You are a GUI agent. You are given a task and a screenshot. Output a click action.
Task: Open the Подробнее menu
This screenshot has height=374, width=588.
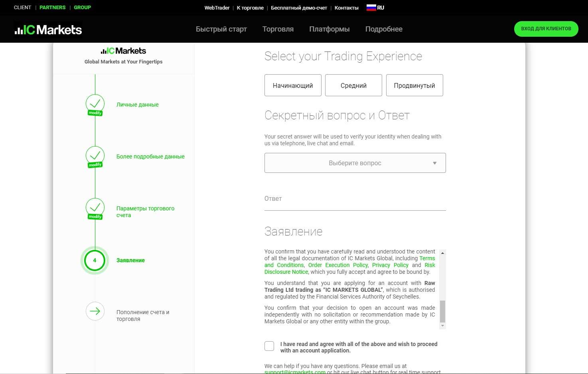[384, 29]
